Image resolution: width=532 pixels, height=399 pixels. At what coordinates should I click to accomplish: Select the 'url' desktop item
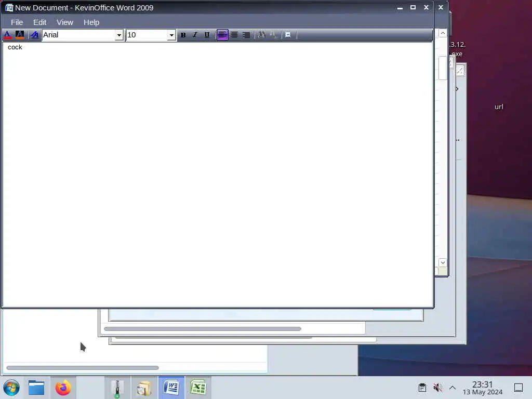coord(499,107)
